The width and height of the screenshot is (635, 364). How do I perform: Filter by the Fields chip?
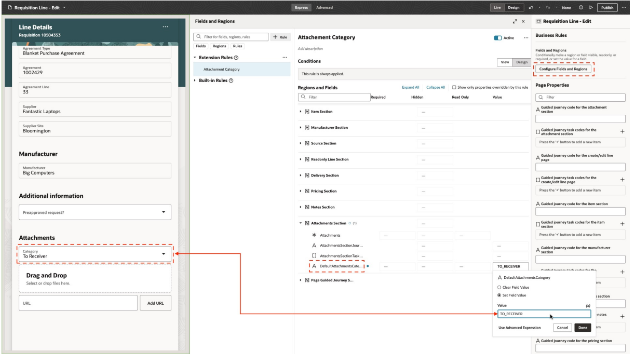[200, 46]
